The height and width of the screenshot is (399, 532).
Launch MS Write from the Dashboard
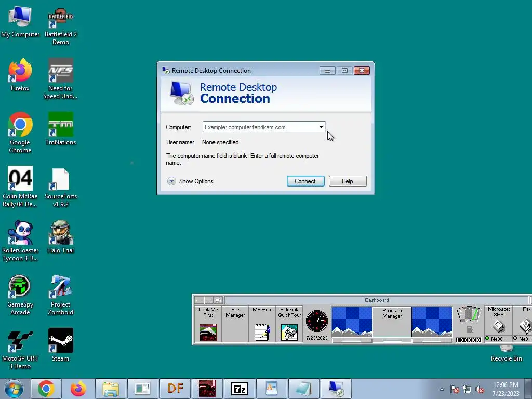262,324
